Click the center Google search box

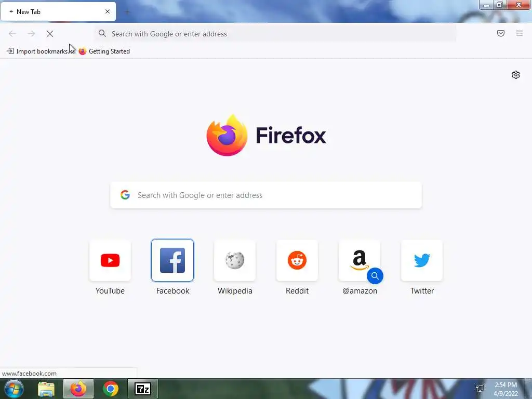point(266,195)
